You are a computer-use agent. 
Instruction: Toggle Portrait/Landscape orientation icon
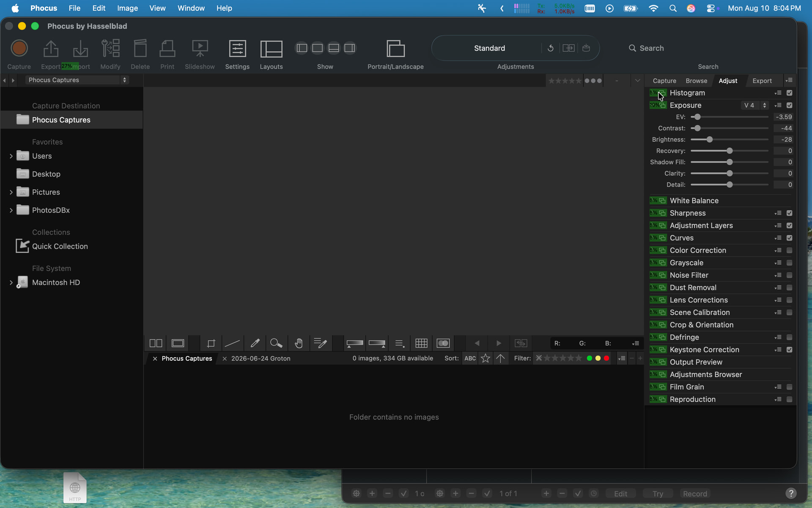[395, 48]
